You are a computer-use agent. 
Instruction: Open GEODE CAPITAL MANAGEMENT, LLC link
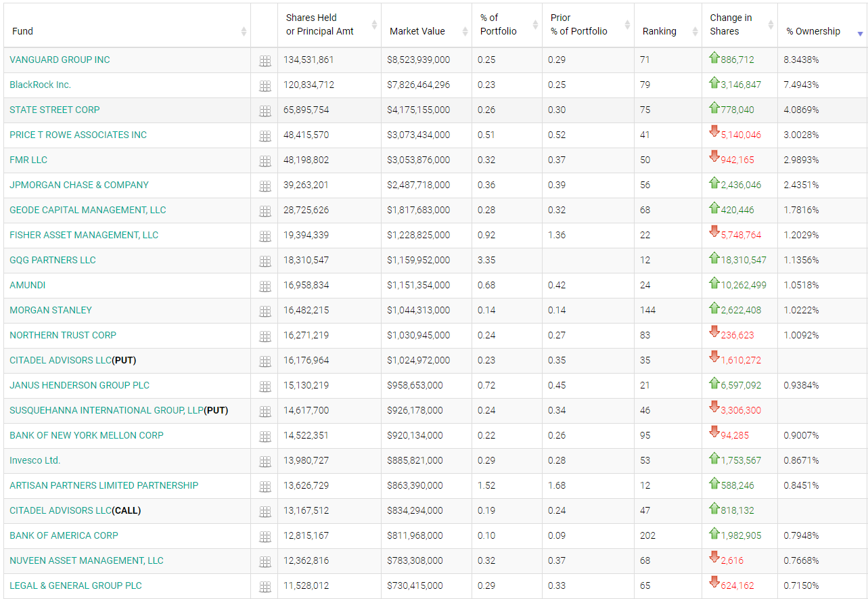88,210
